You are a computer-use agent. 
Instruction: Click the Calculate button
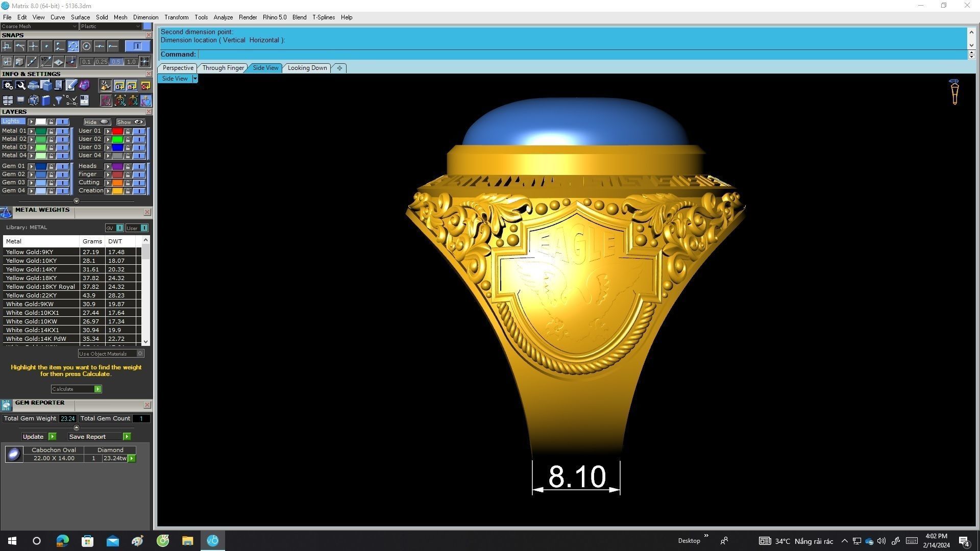[x=76, y=389]
